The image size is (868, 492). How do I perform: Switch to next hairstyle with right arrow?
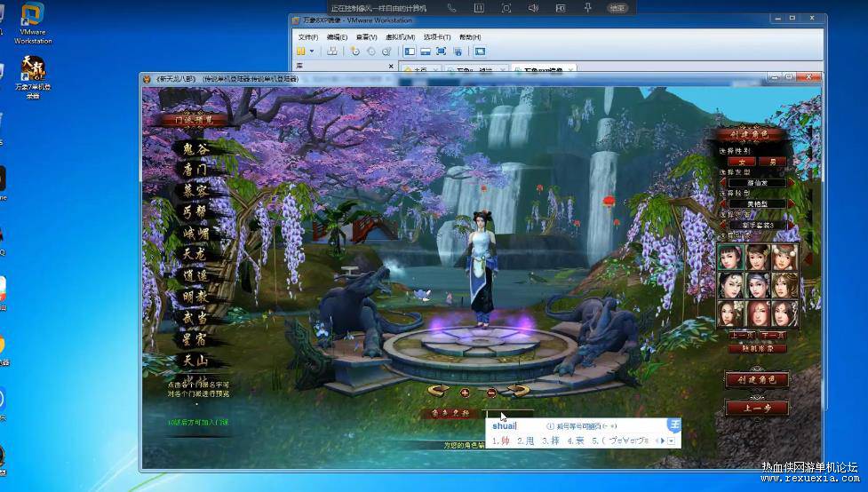click(x=791, y=183)
